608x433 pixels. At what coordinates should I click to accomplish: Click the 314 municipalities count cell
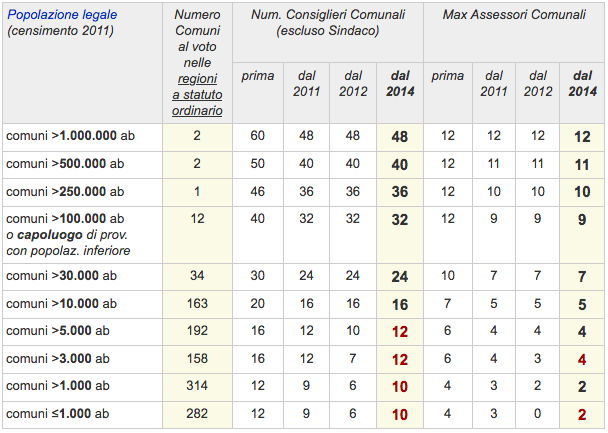(x=197, y=386)
